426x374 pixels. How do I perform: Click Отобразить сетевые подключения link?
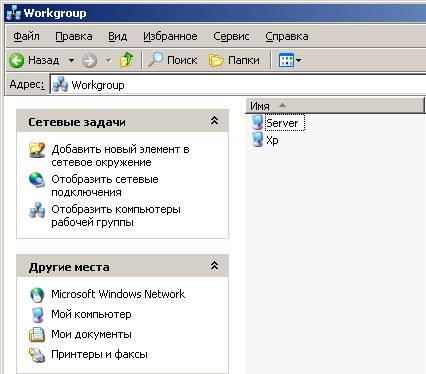[105, 186]
